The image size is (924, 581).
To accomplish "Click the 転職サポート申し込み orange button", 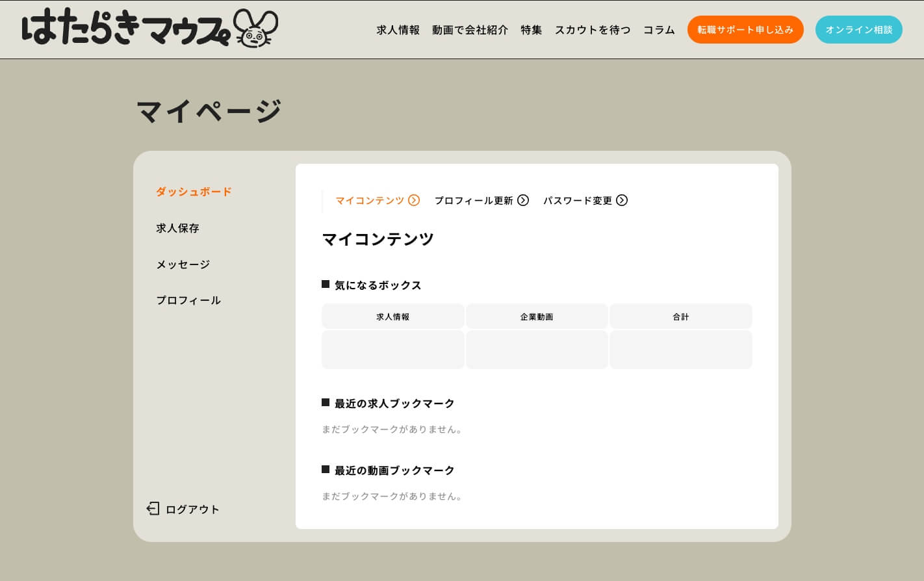I will pos(745,29).
